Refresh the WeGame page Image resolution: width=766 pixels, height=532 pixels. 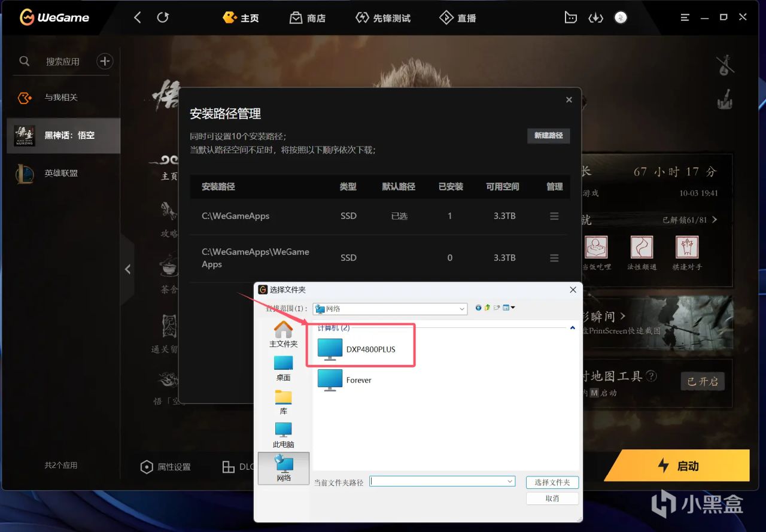pyautogui.click(x=163, y=17)
